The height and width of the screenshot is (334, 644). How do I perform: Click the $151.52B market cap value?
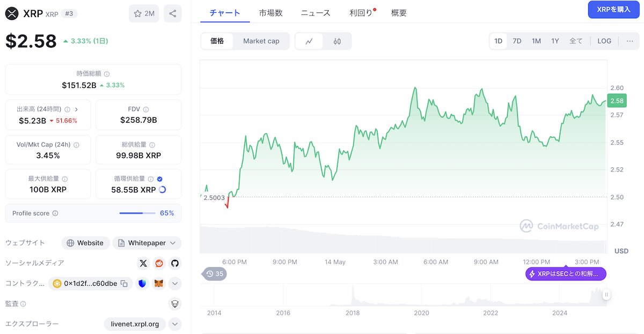point(79,85)
